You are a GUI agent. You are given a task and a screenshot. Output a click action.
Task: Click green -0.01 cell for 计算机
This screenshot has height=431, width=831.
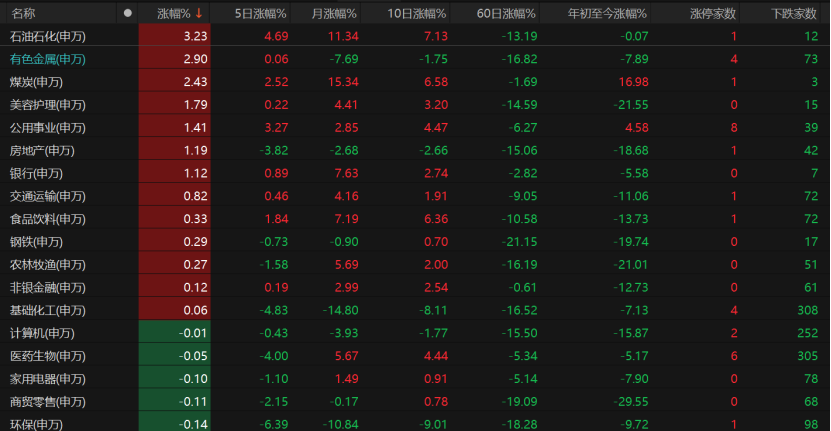[174, 333]
